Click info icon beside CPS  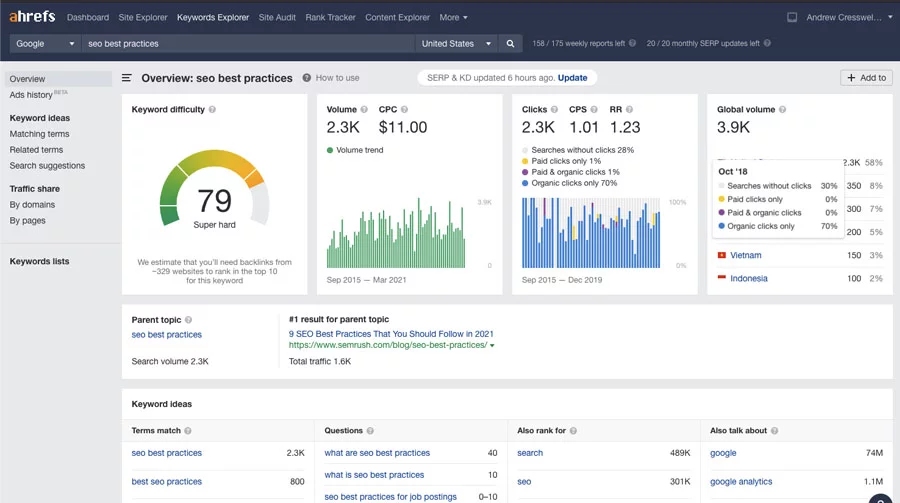pyautogui.click(x=593, y=109)
